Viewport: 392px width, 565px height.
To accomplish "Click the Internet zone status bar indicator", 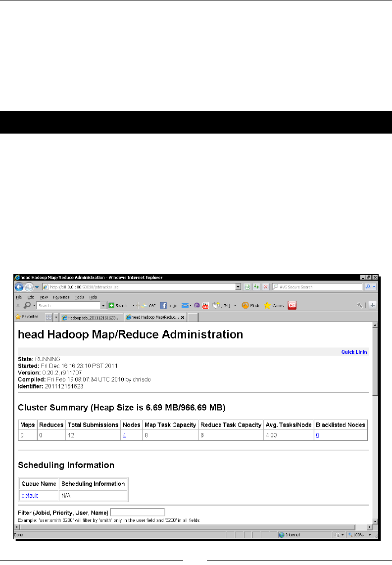I will (290, 535).
